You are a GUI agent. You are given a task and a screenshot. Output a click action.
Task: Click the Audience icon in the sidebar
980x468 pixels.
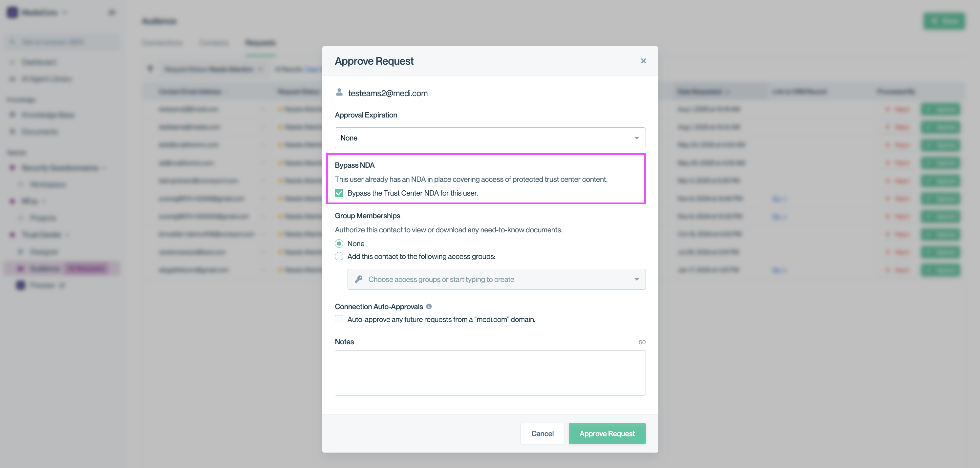coord(21,269)
